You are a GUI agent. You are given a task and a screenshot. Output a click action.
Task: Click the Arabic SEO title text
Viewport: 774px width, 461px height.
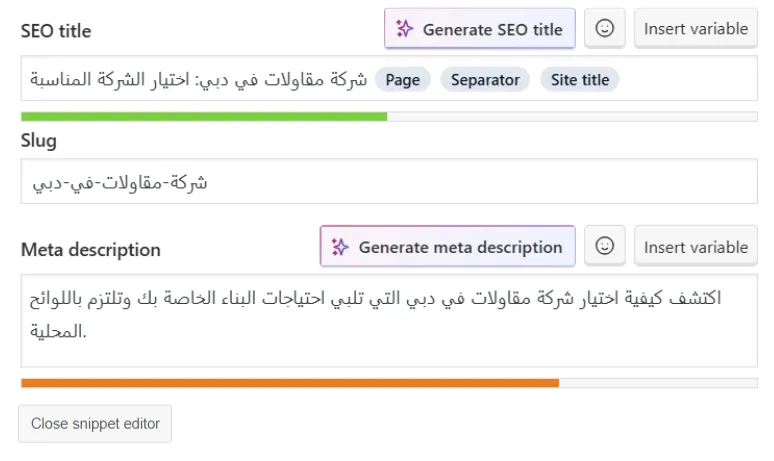point(198,79)
